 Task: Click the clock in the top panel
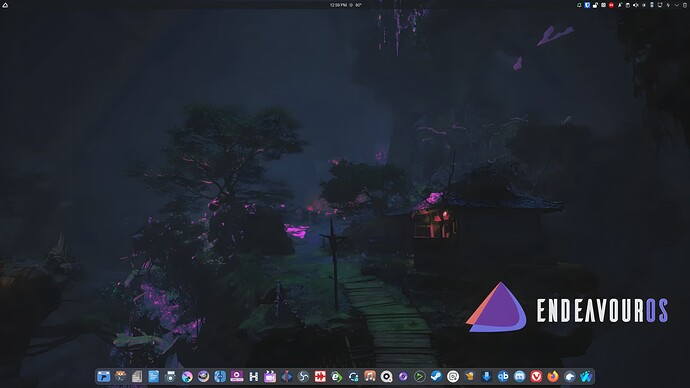coord(338,5)
